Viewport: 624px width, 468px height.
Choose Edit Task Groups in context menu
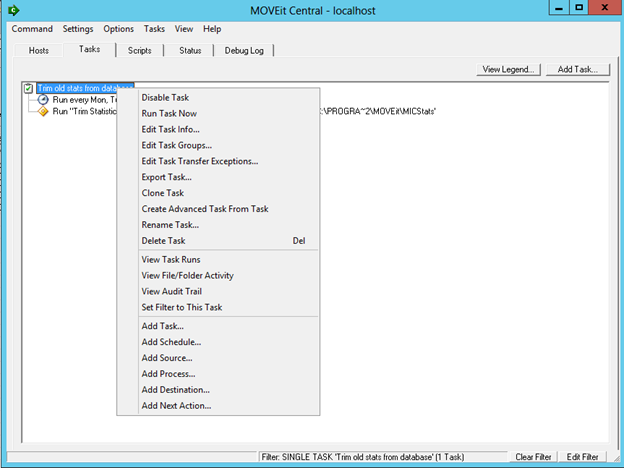tap(218, 145)
